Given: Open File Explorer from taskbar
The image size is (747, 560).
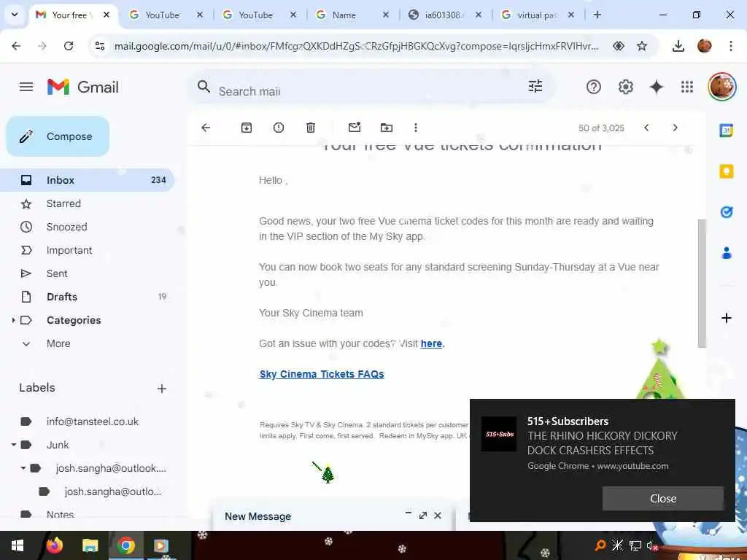Looking at the screenshot, I should pyautogui.click(x=90, y=545).
